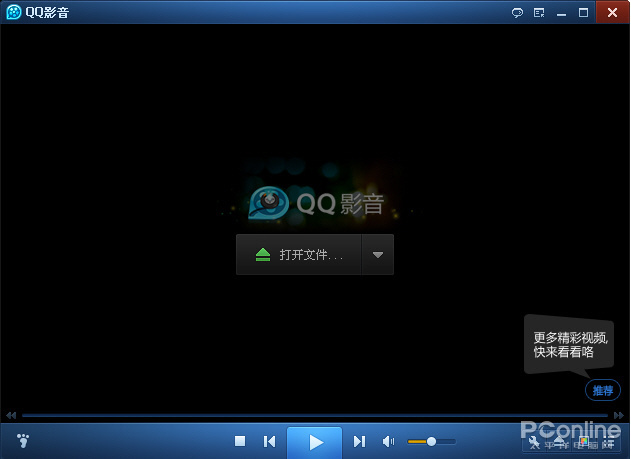Click the playback progress bar
This screenshot has height=459, width=631.
tap(314, 415)
